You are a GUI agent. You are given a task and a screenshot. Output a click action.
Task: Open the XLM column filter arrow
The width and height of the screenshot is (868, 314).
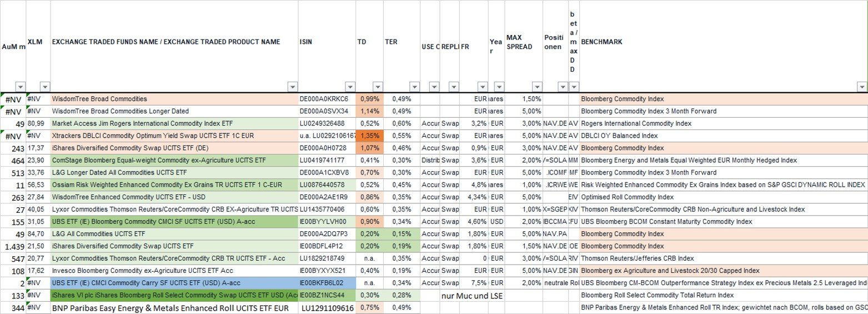(44, 87)
